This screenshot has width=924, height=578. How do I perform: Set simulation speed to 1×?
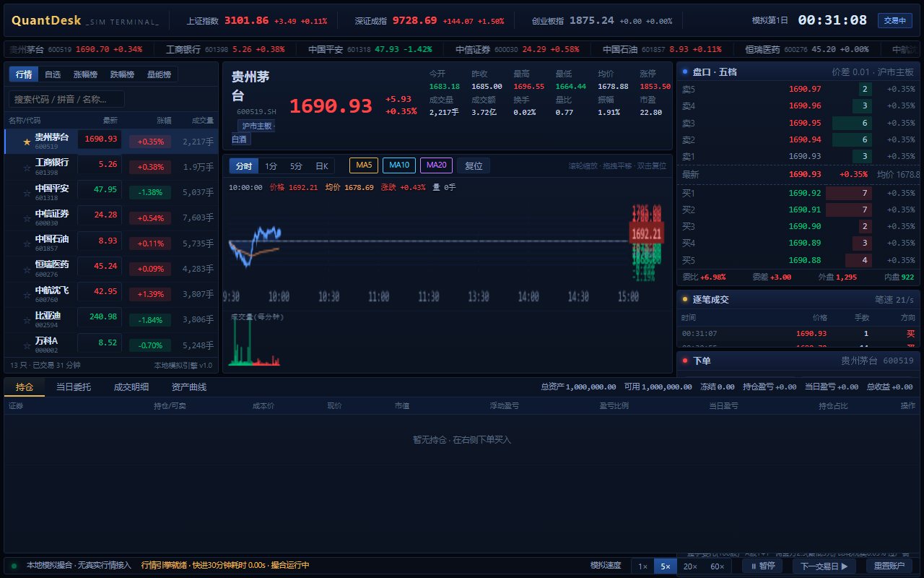pyautogui.click(x=642, y=566)
